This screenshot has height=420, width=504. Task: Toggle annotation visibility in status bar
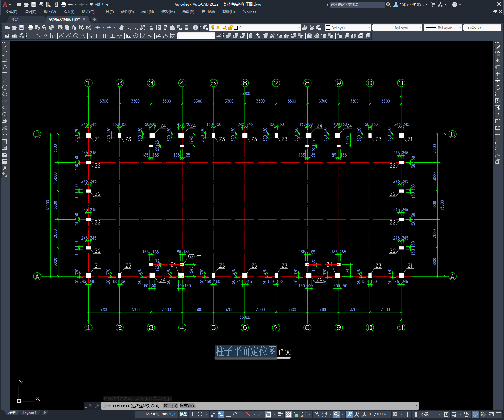tap(350, 414)
